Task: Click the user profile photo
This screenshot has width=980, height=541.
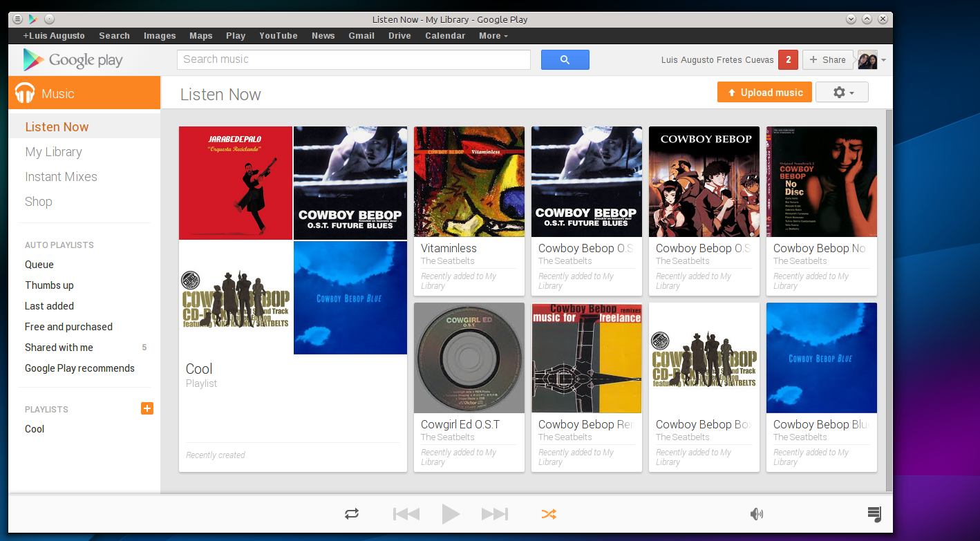Action: [867, 60]
